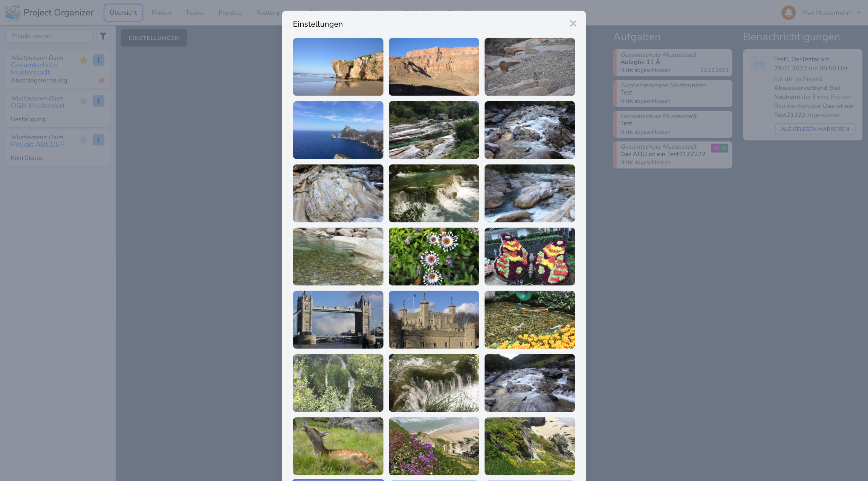The width and height of the screenshot is (868, 481).
Task: Pick the white daisies flower image
Action: [434, 256]
